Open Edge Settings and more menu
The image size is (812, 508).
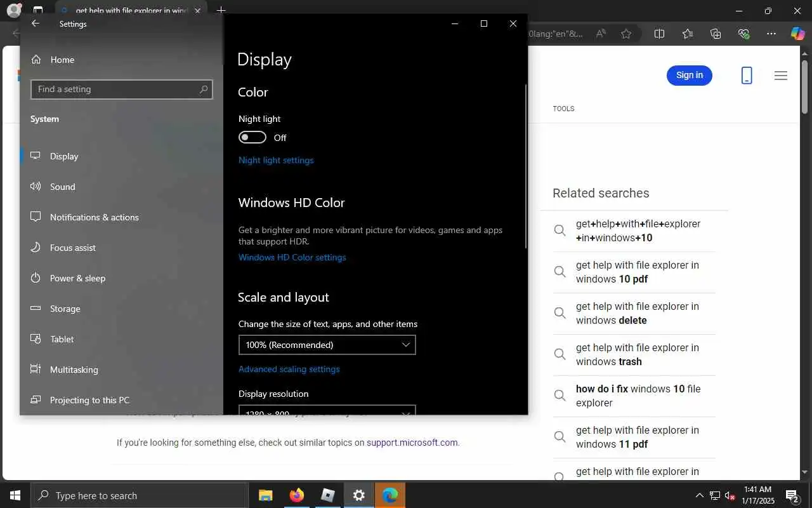771,34
